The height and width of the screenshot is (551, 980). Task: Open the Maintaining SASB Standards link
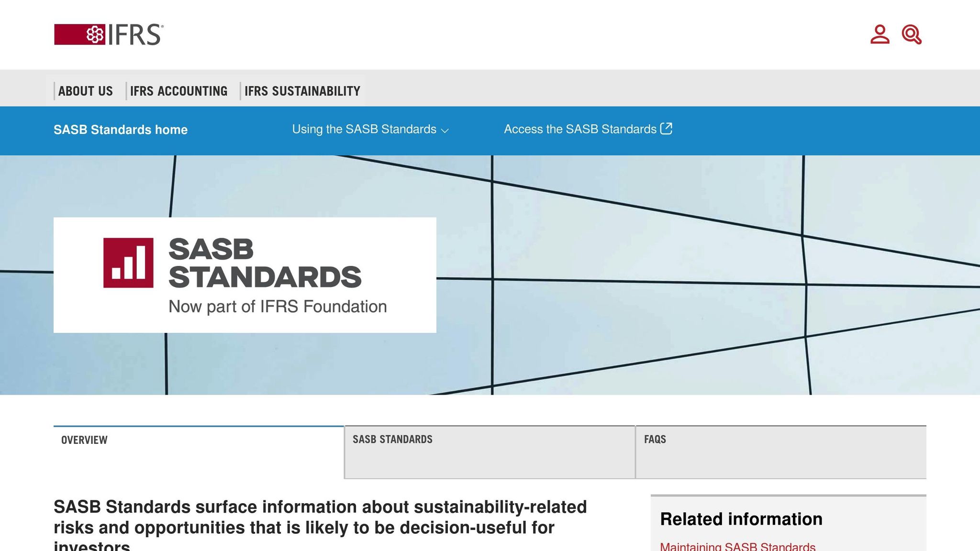[x=737, y=546]
